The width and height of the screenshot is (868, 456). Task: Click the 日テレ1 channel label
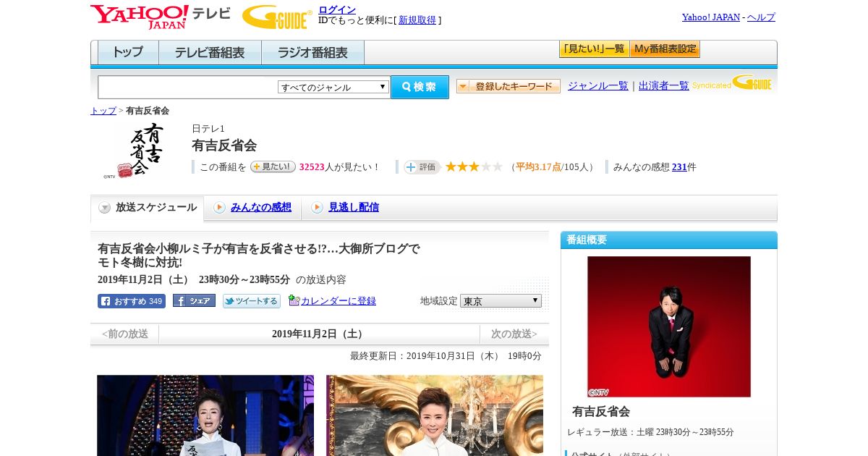click(208, 129)
